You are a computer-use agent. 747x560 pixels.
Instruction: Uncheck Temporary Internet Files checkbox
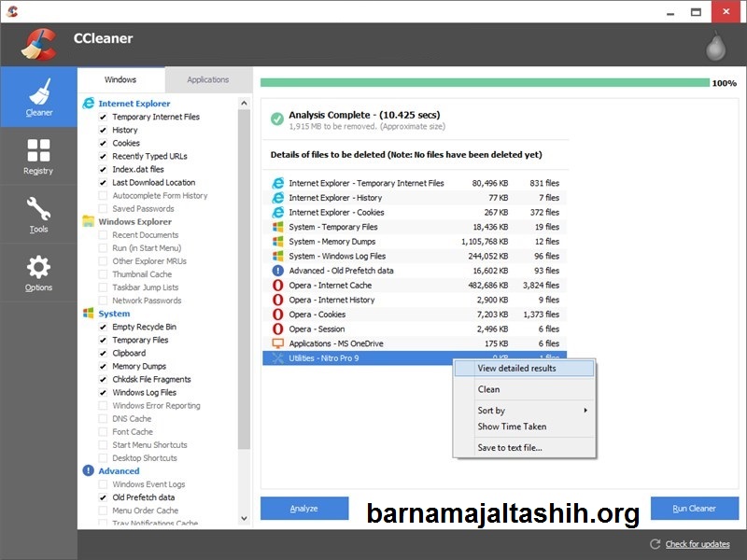point(103,117)
